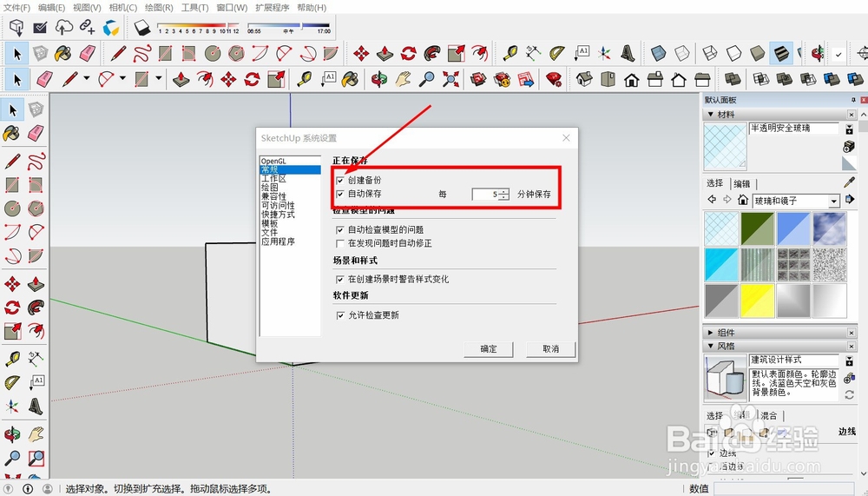Image resolution: width=868 pixels, height=496 pixels.
Task: Uncheck the 自动保存 checkbox
Action: pos(340,194)
